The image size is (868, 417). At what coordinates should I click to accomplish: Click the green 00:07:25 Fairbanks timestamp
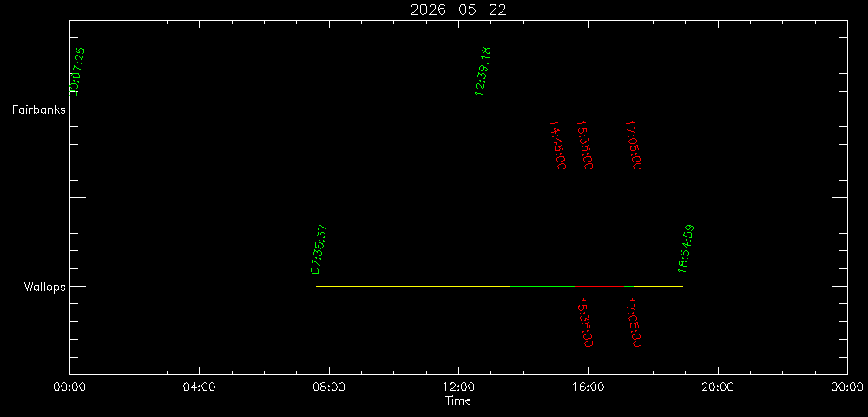pos(77,71)
